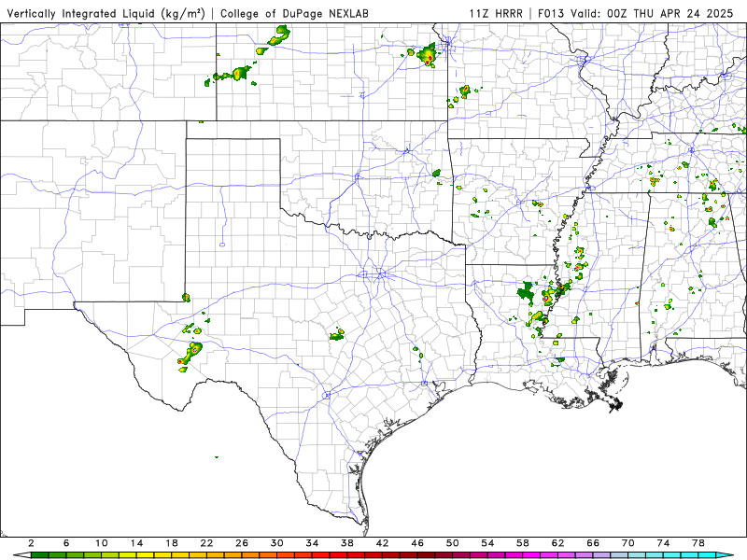
Task: Click the legend label '30'
Action: coord(277,543)
